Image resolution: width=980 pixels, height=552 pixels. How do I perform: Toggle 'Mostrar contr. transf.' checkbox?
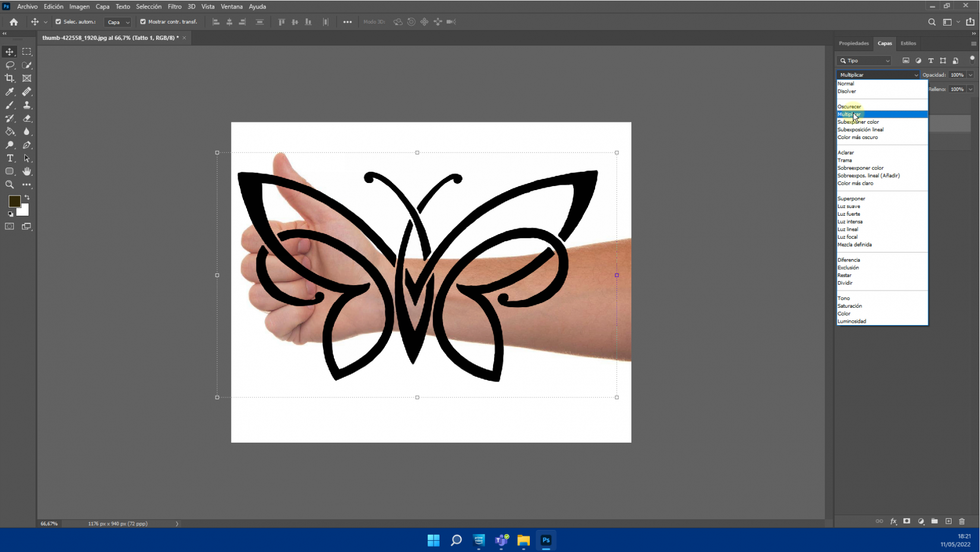[143, 22]
